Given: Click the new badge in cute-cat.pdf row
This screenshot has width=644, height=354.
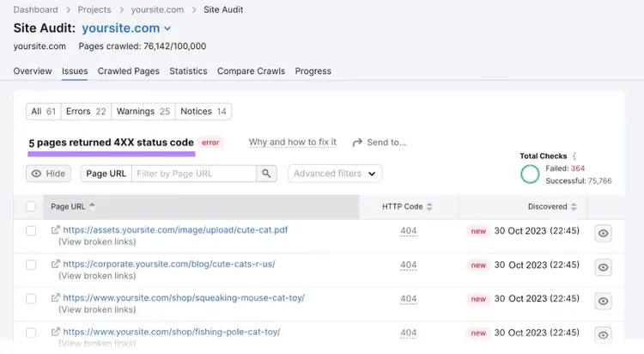Looking at the screenshot, I should 478,231.
